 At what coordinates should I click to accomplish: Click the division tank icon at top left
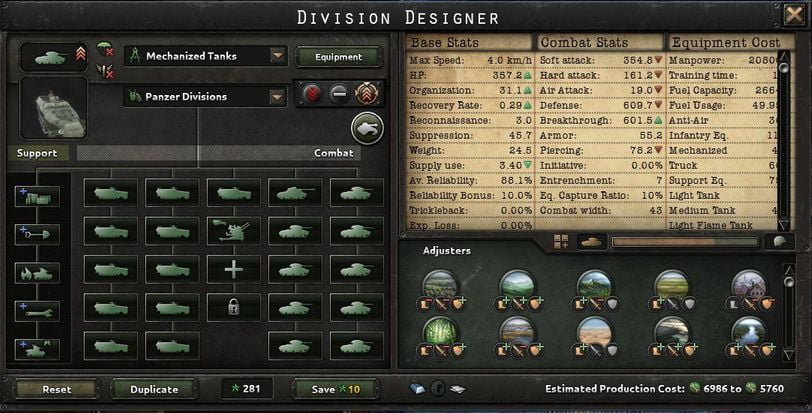click(53, 57)
